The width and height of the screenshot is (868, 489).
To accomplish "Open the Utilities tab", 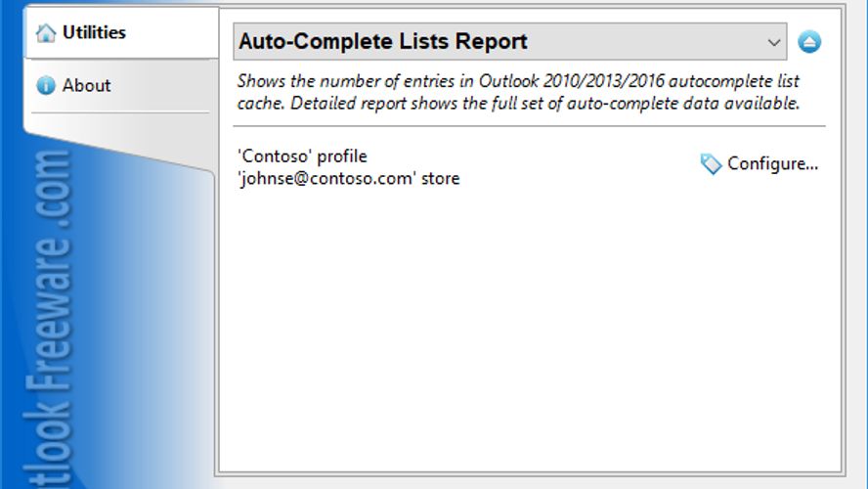I will 122,32.
